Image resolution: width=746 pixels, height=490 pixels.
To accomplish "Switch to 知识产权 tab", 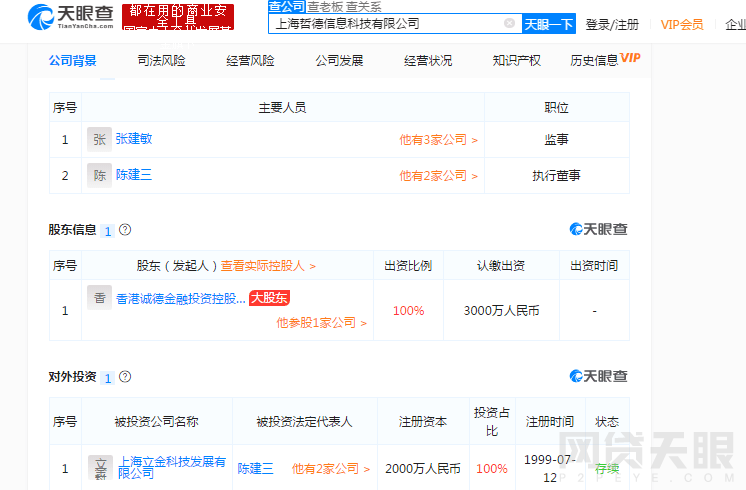I will (517, 61).
